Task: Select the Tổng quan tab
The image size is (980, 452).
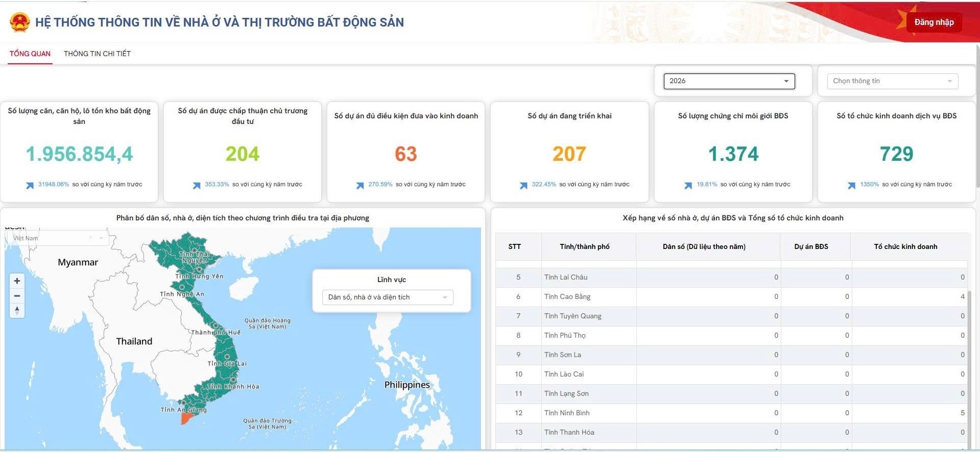Action: tap(30, 54)
